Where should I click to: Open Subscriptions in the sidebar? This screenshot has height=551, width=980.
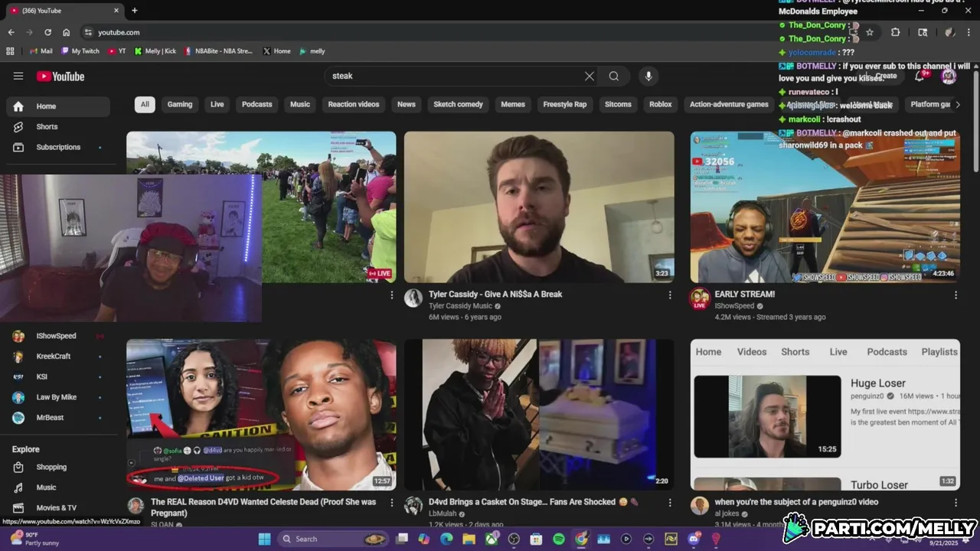(58, 147)
